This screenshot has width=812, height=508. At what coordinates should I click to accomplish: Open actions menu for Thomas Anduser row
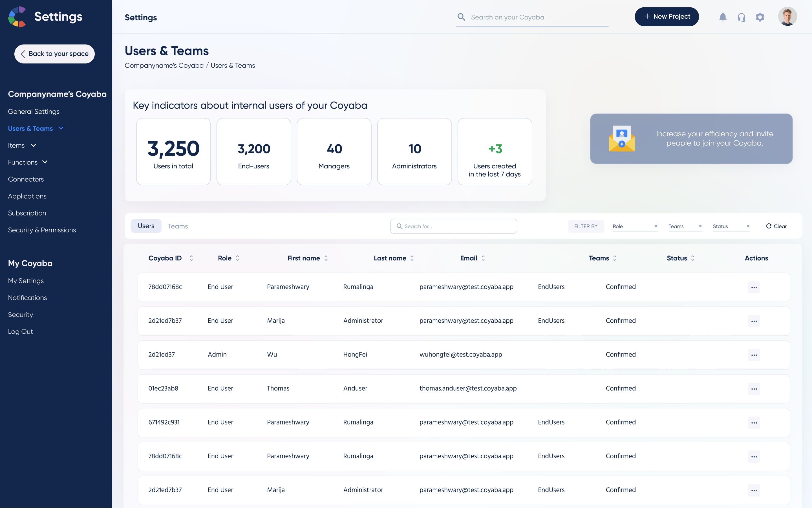pos(754,389)
